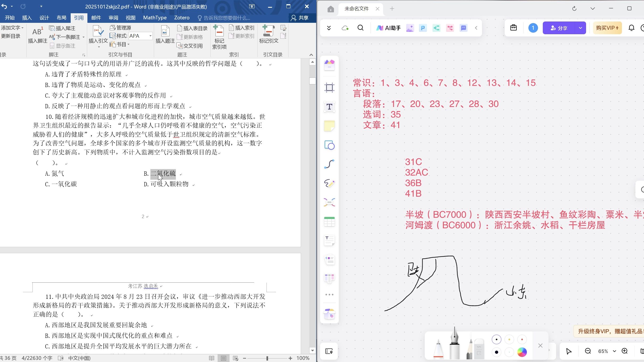Go to whiteboard home page

331,9
